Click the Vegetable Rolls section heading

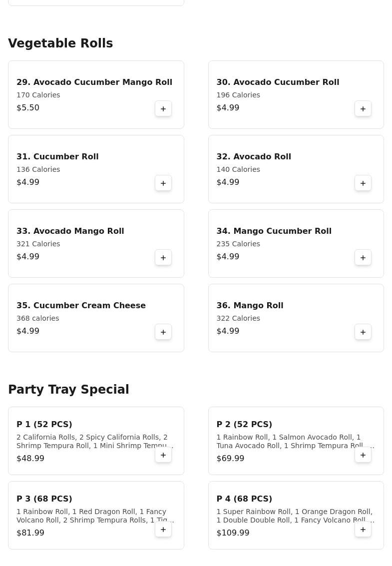tap(60, 43)
